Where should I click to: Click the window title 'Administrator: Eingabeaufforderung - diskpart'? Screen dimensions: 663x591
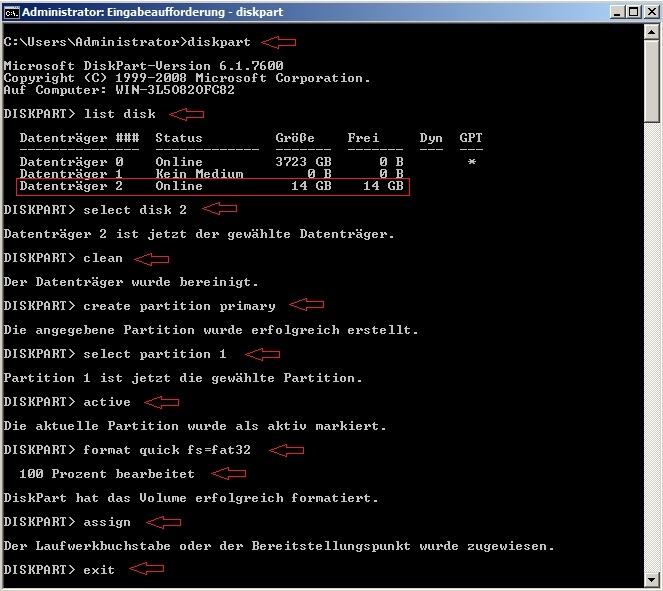click(x=153, y=12)
